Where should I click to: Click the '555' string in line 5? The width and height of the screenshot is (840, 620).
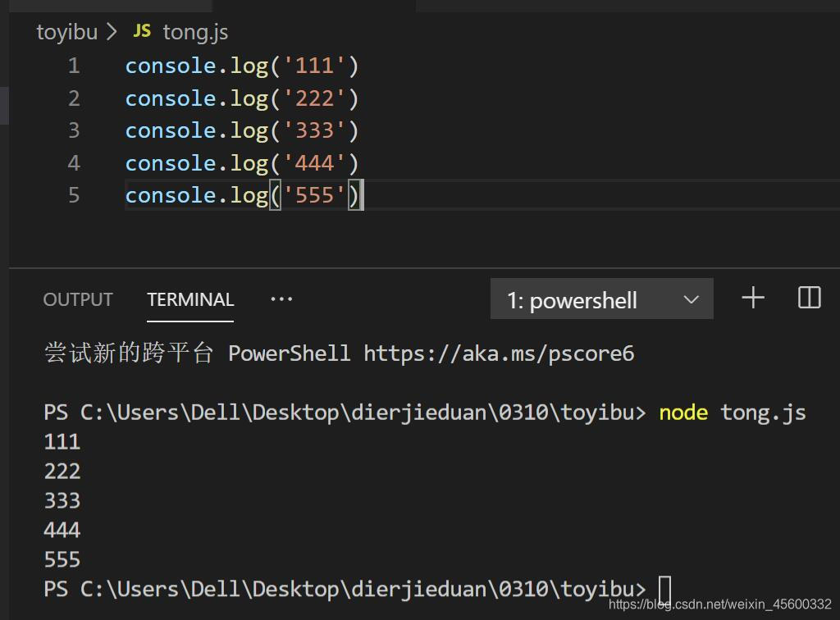click(314, 195)
